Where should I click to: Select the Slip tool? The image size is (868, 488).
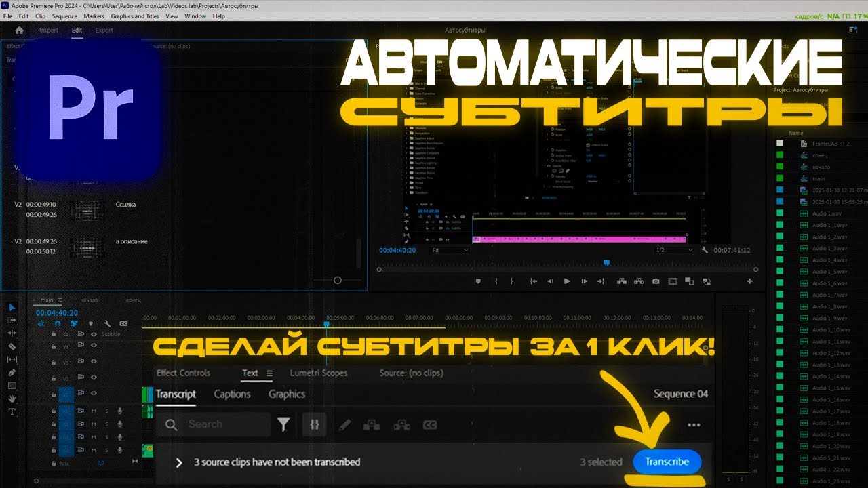click(x=12, y=359)
